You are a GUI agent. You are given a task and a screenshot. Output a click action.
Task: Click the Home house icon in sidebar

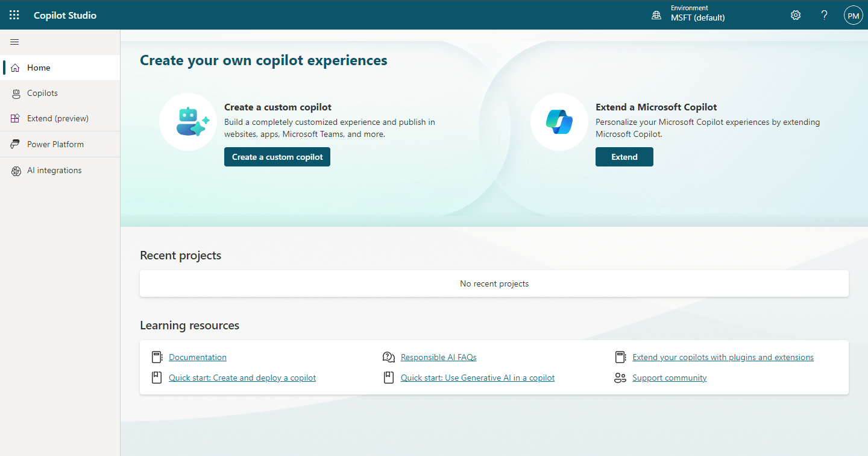point(16,68)
